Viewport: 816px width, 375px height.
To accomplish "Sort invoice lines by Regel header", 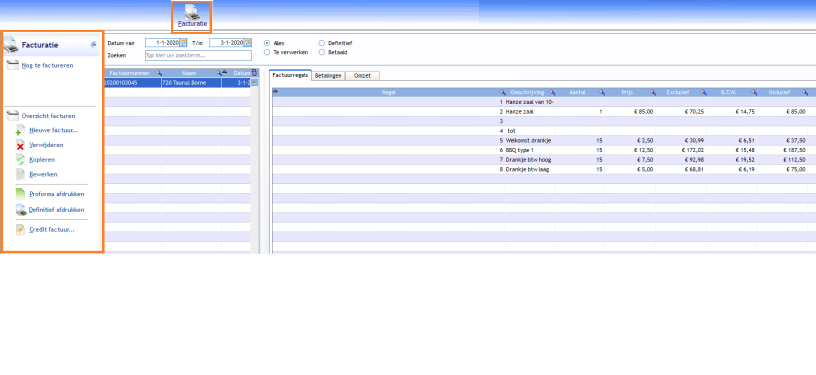I will pos(389,92).
